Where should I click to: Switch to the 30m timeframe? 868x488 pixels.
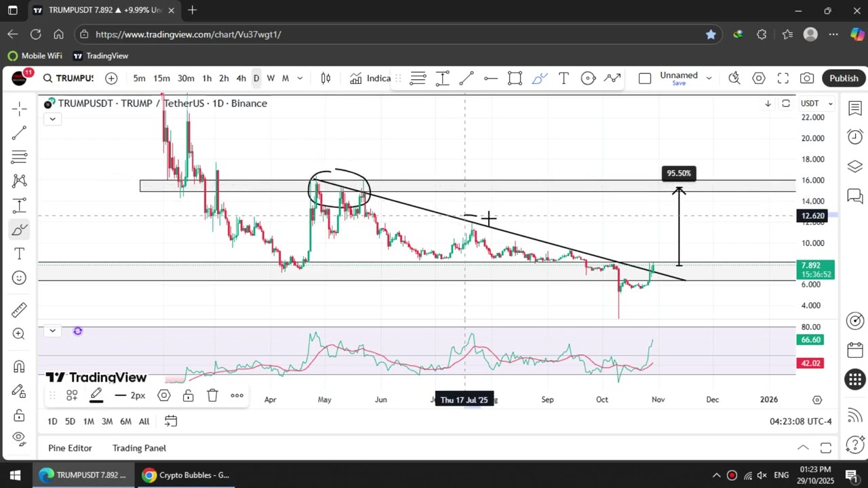pos(186,78)
